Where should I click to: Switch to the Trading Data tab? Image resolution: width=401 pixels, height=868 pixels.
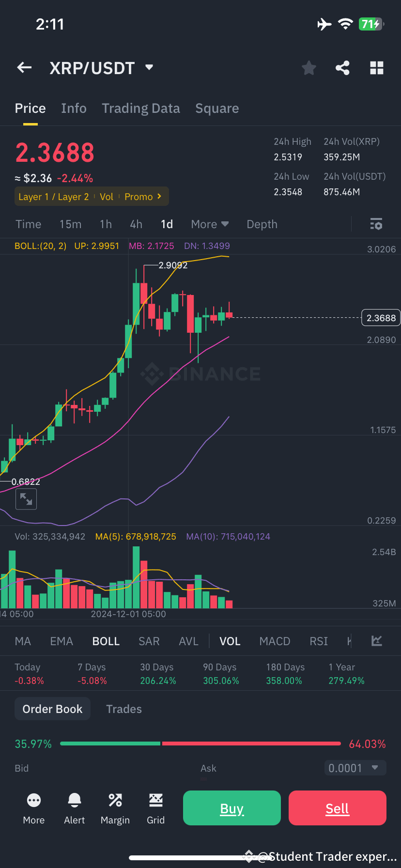coord(141,108)
